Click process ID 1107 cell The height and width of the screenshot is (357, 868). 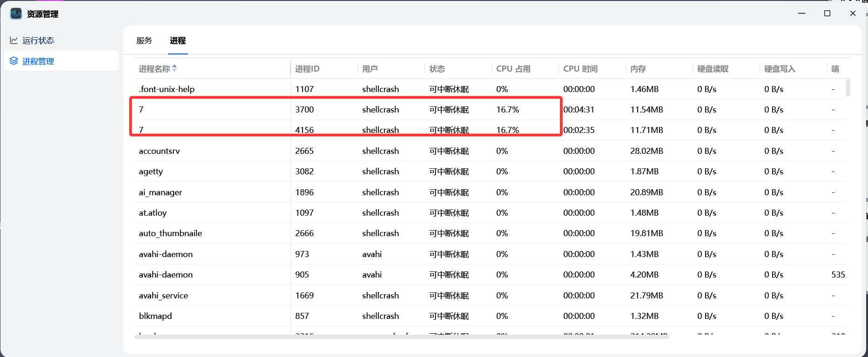(304, 89)
